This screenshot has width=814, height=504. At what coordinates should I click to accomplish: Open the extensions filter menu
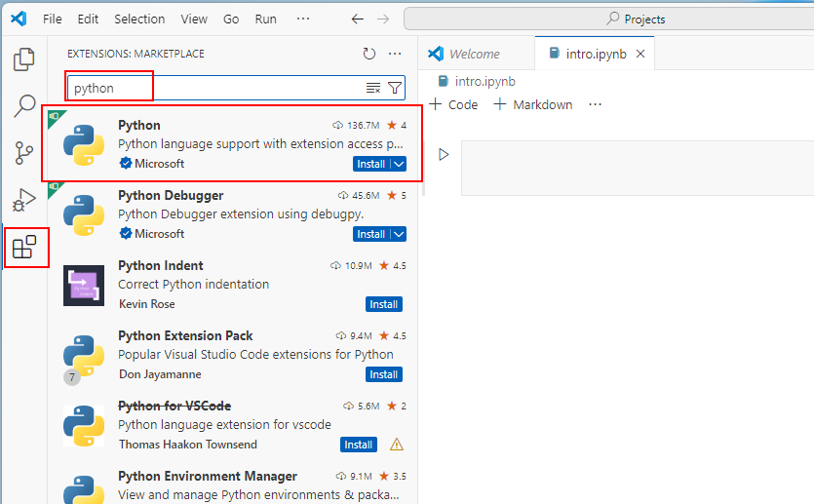click(x=395, y=89)
